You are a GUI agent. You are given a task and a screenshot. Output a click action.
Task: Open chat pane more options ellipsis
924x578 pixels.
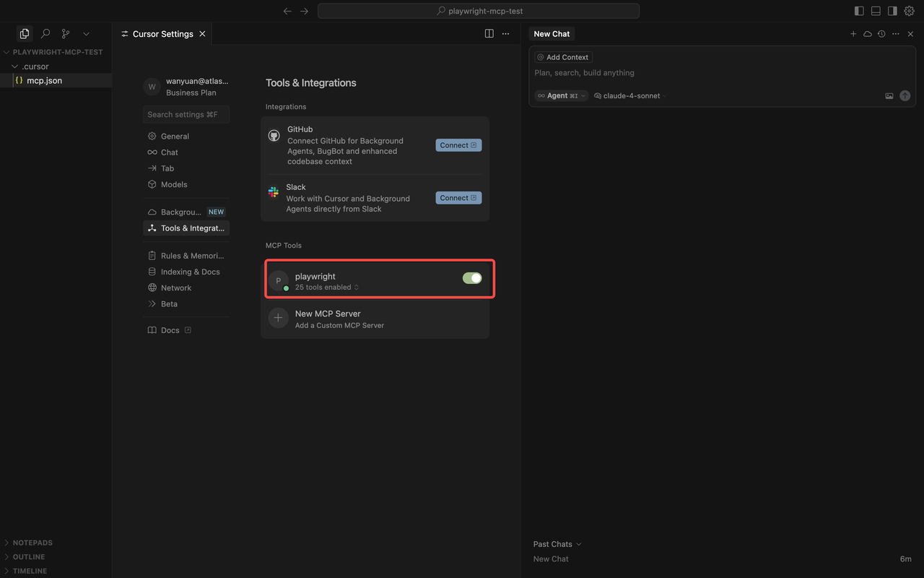pos(896,34)
